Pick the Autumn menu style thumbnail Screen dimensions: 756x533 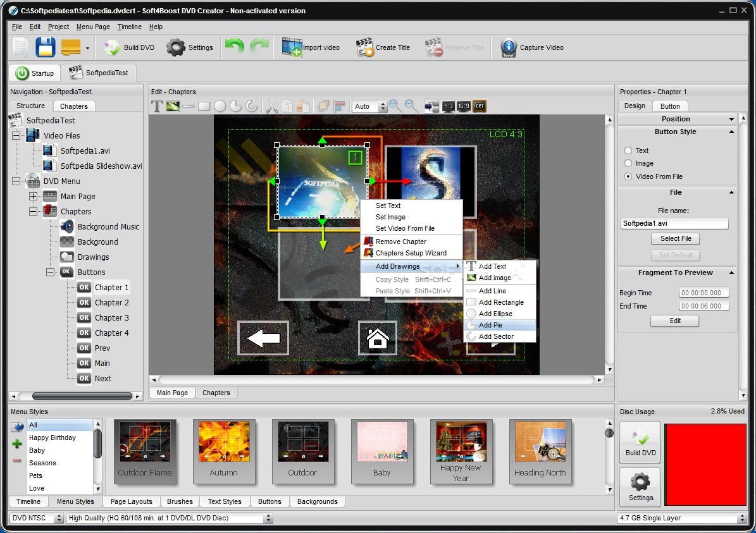[x=224, y=451]
